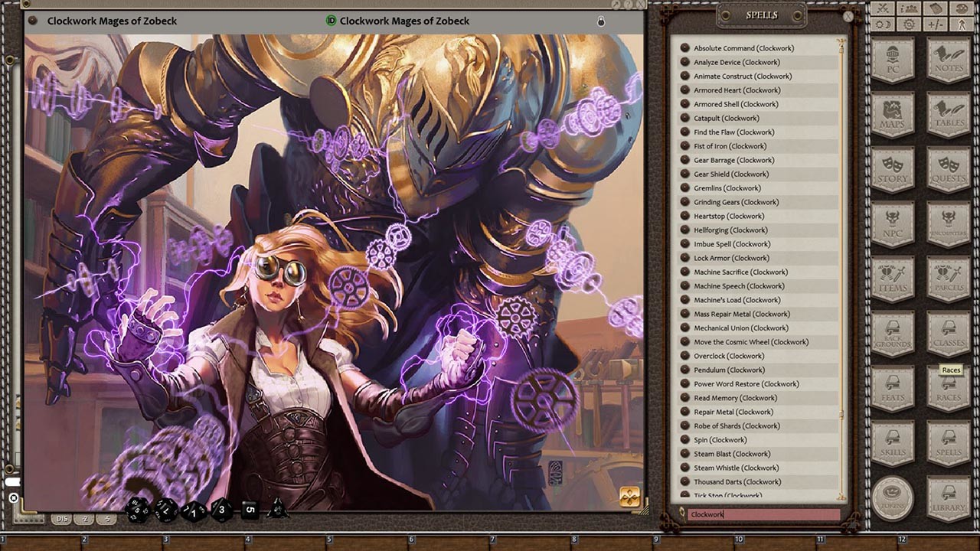
Task: Toggle the -2 modifier button
Action: (85, 519)
